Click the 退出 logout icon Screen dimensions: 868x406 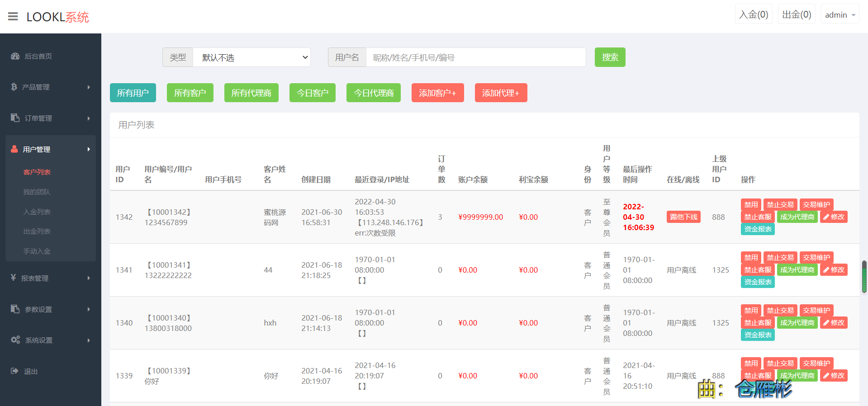tap(14, 371)
